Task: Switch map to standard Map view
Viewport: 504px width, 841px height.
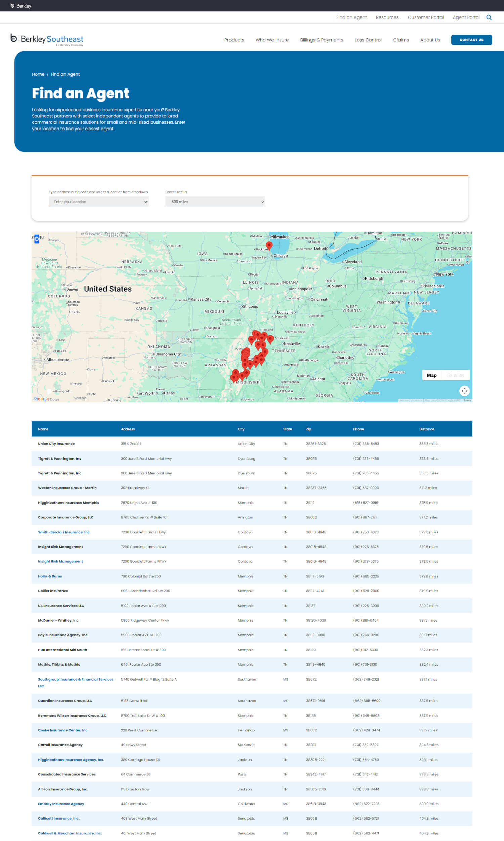Action: [x=431, y=375]
